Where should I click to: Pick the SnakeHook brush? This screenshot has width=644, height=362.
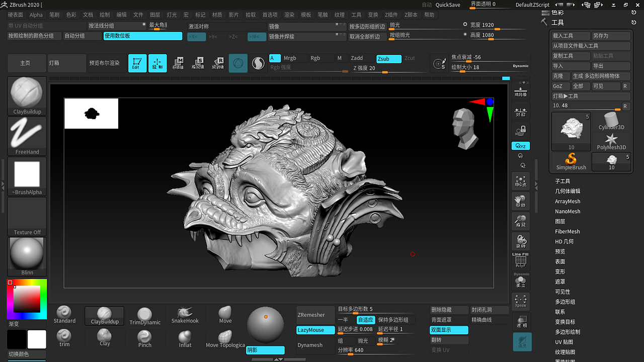185,316
